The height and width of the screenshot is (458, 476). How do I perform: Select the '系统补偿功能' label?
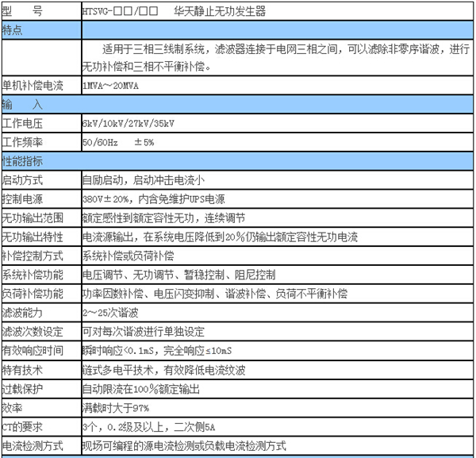tap(33, 275)
